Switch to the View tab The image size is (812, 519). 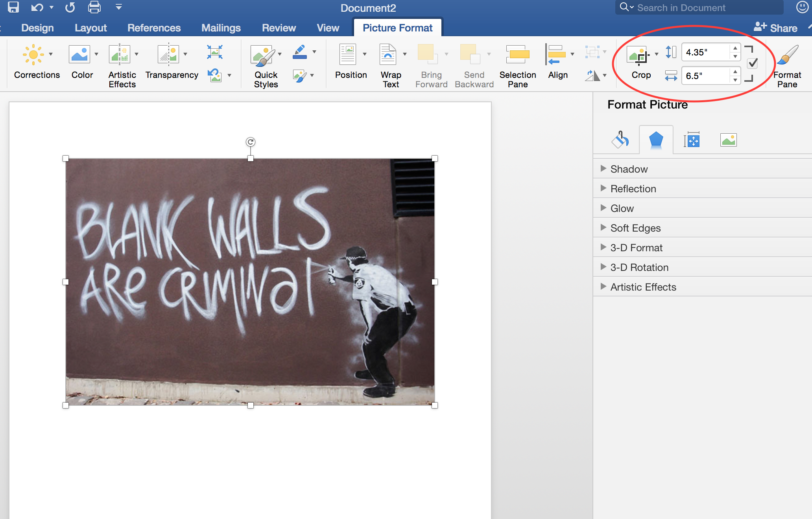point(328,28)
